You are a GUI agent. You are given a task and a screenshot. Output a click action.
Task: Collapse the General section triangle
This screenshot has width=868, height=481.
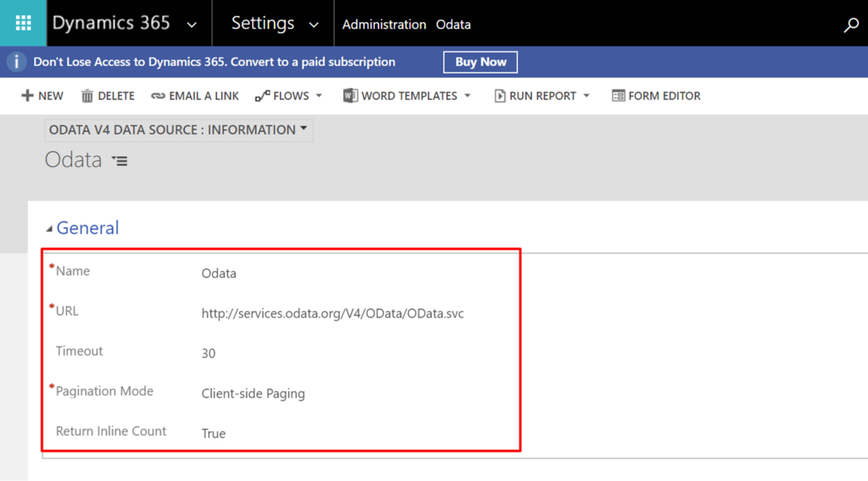(x=49, y=229)
